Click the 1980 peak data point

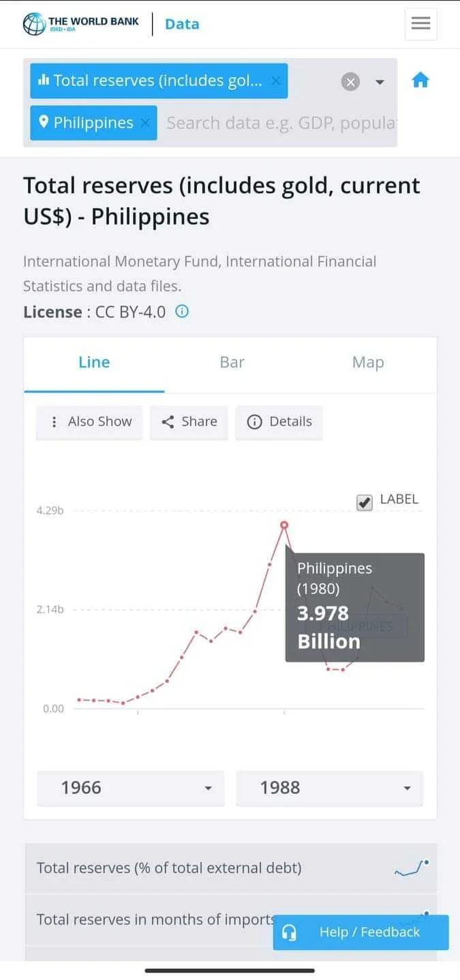tap(284, 525)
